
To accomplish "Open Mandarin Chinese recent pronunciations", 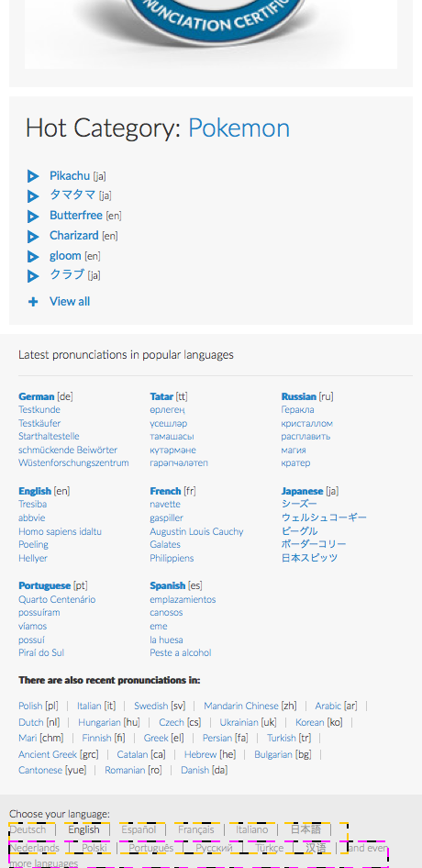I will [x=241, y=706].
